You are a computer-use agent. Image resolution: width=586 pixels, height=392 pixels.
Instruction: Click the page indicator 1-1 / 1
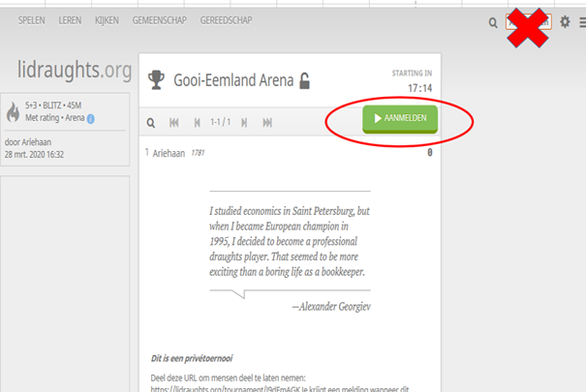pyautogui.click(x=221, y=122)
